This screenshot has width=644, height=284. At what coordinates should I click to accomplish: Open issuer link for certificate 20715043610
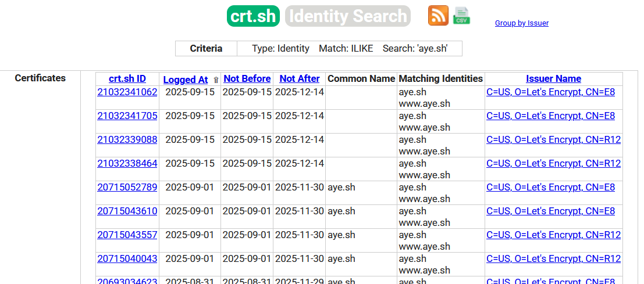click(x=551, y=211)
